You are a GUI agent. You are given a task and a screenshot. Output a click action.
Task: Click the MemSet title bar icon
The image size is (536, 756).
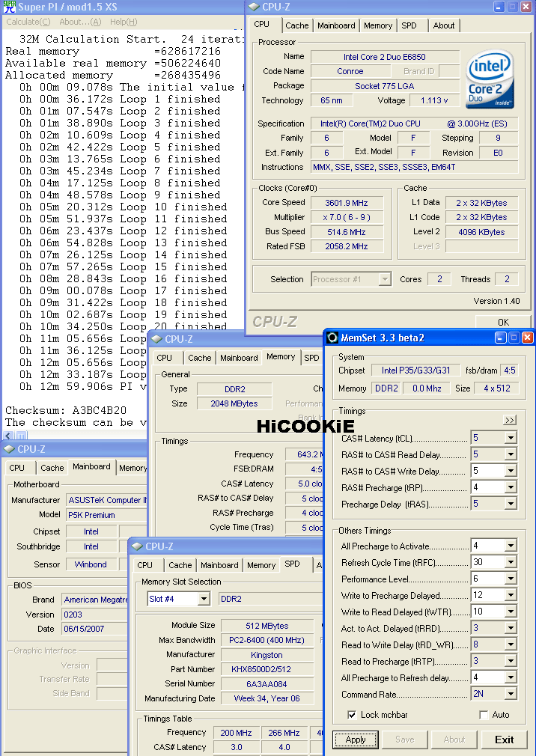click(x=332, y=338)
